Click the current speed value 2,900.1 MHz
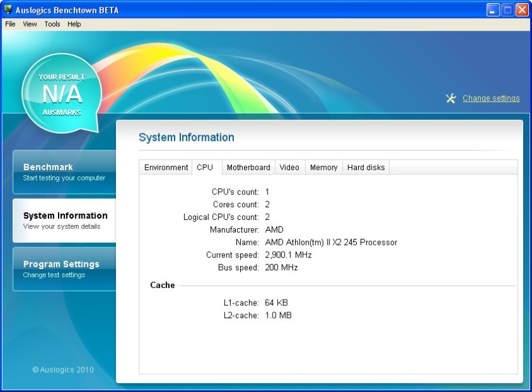Screen dimensions: 532x392 click(x=288, y=255)
